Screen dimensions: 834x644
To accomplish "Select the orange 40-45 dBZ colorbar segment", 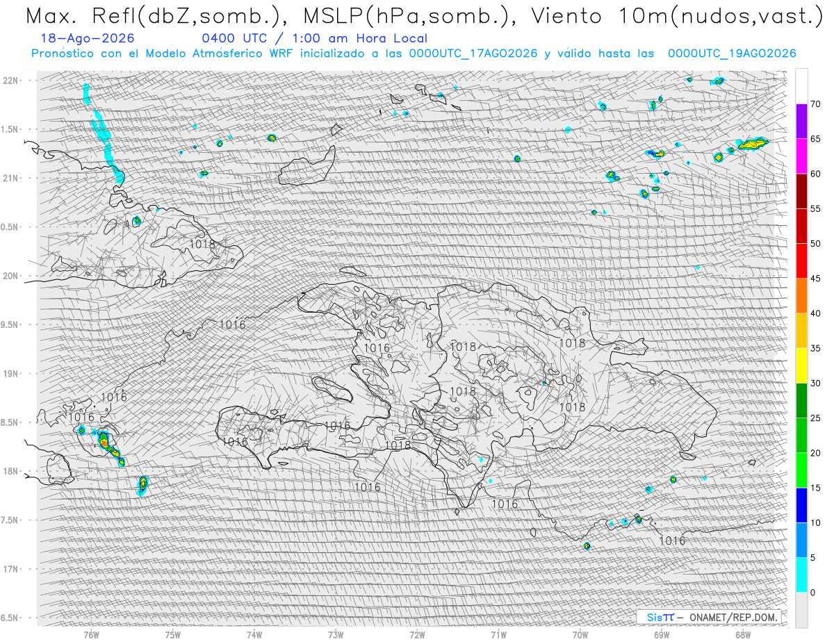I will (x=801, y=296).
